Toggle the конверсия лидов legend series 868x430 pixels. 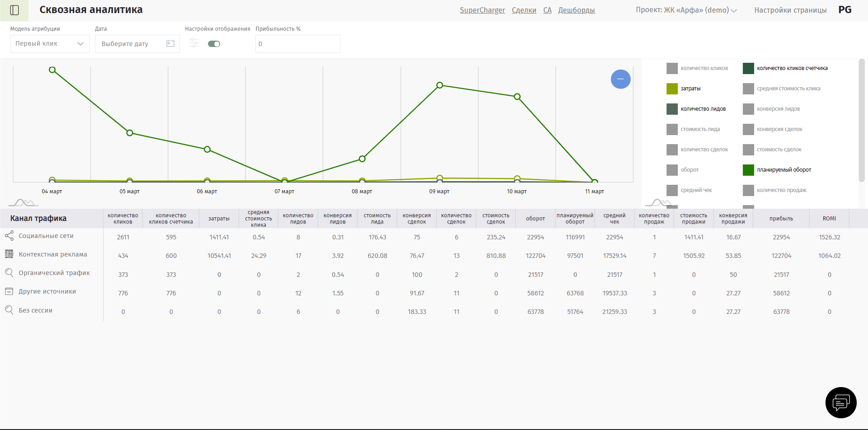(x=771, y=109)
